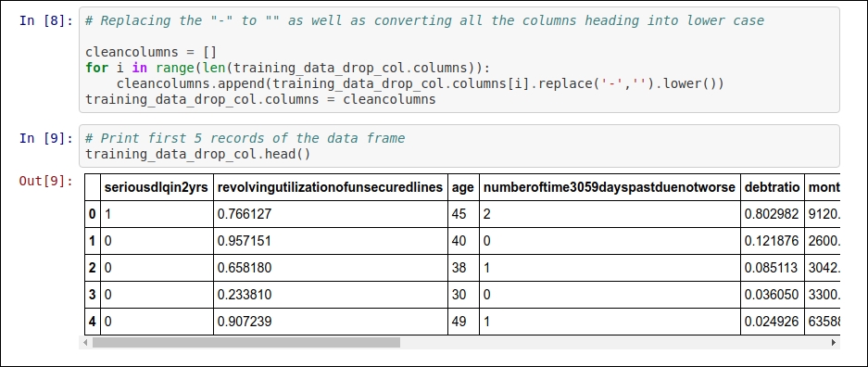Click age value 38 in row 2
This screenshot has height=367, width=868.
[x=459, y=268]
